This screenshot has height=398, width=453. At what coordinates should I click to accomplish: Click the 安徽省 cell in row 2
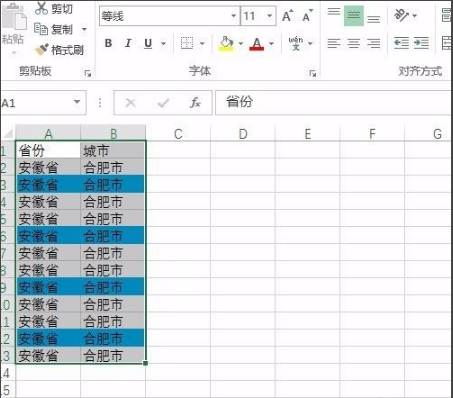tap(48, 167)
